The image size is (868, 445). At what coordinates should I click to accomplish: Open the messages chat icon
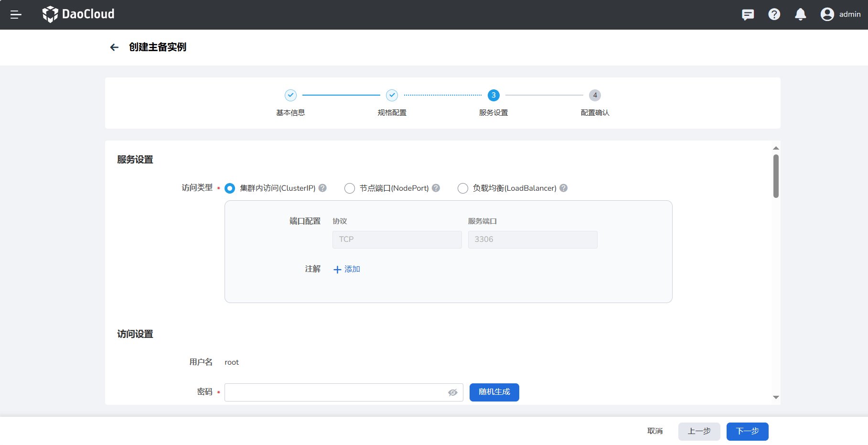tap(748, 15)
